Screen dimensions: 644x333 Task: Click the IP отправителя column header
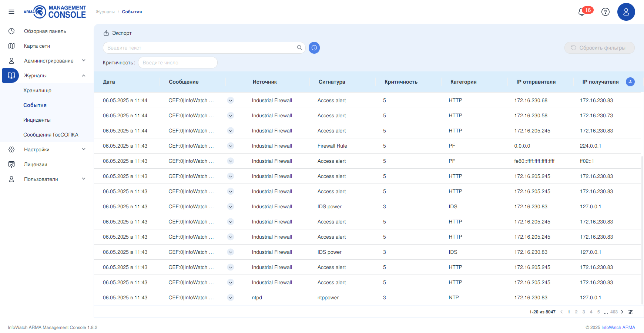pos(536,82)
